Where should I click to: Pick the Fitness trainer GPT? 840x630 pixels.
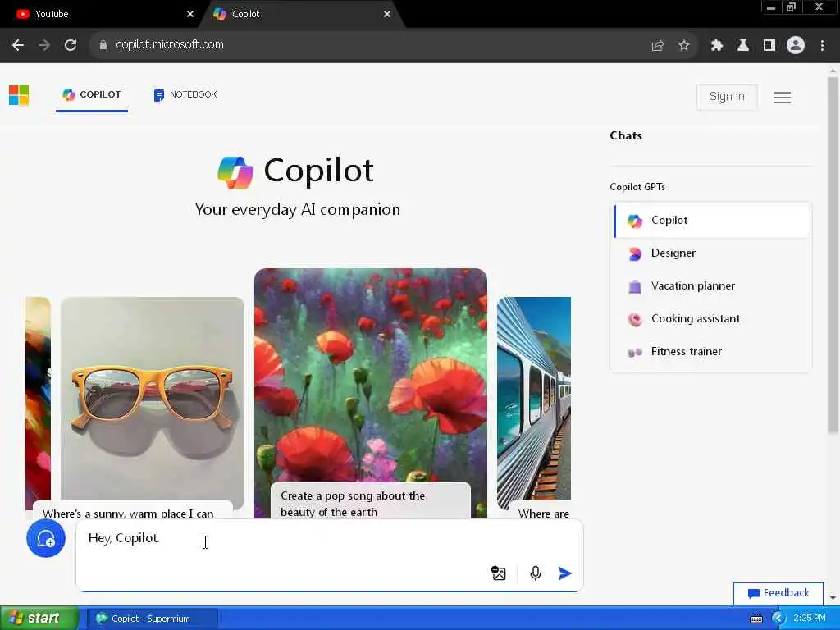(x=711, y=351)
